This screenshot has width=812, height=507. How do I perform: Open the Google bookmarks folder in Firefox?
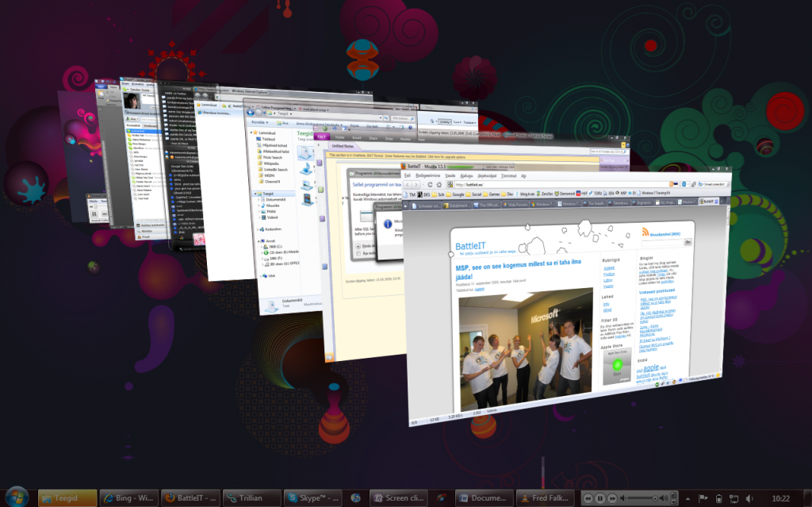[456, 194]
